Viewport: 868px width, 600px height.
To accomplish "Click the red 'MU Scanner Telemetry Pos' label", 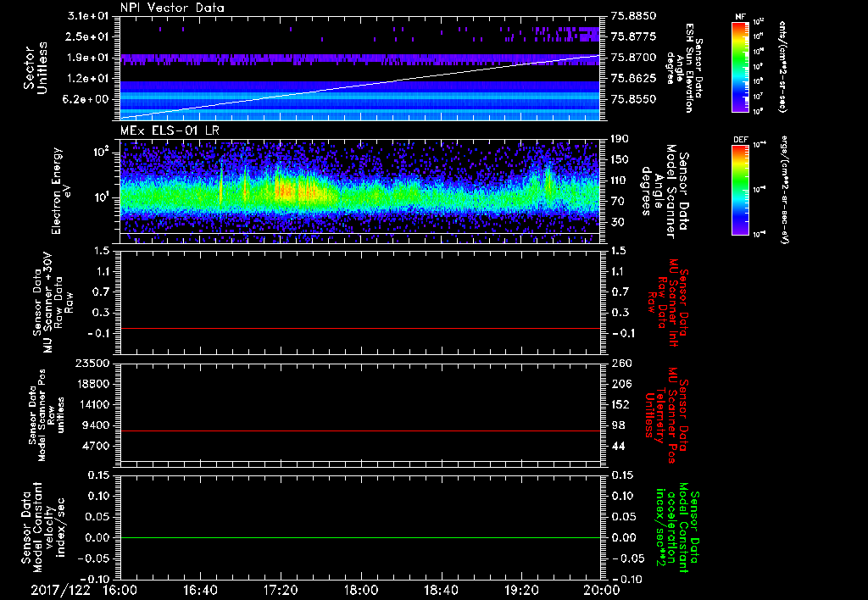I will [x=666, y=415].
